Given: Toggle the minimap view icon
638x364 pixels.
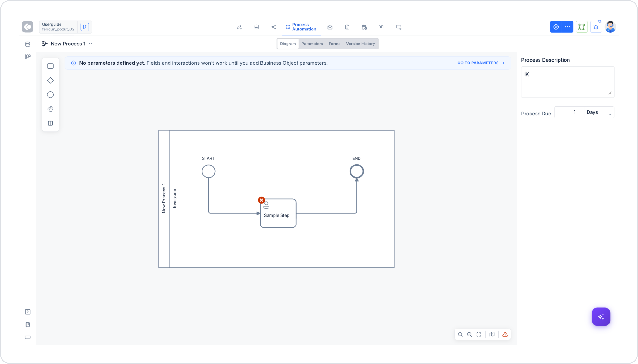Looking at the screenshot, I should point(492,334).
